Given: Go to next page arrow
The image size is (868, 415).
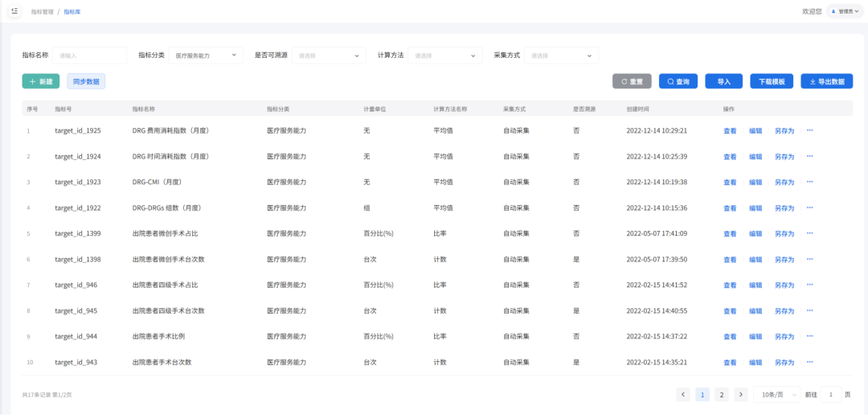Looking at the screenshot, I should (x=741, y=394).
